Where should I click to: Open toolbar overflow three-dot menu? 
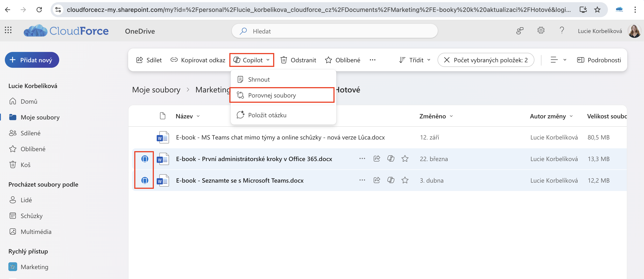[x=372, y=60]
